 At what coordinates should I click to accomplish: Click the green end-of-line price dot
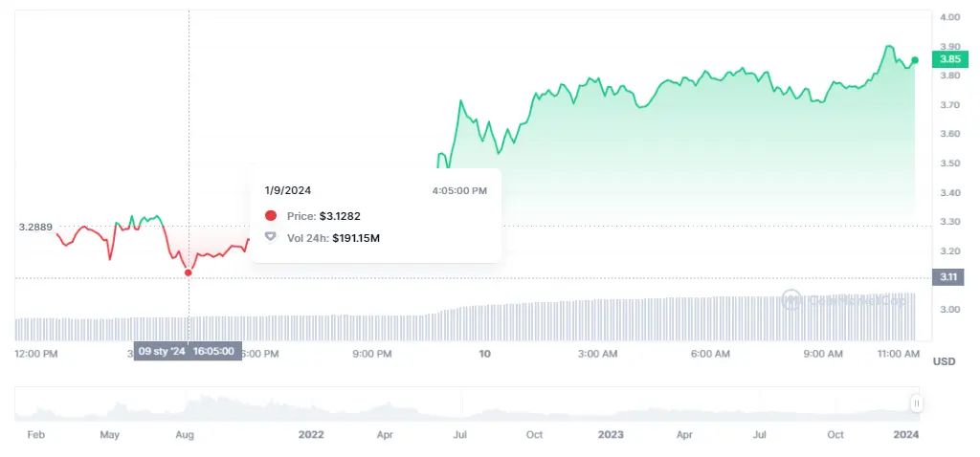(x=915, y=60)
